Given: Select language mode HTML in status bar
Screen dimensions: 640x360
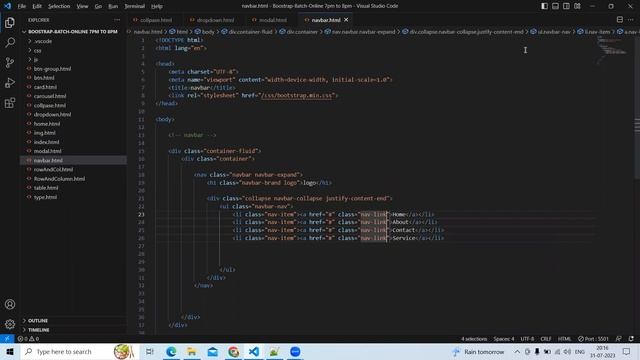Looking at the screenshot, I should 564,339.
